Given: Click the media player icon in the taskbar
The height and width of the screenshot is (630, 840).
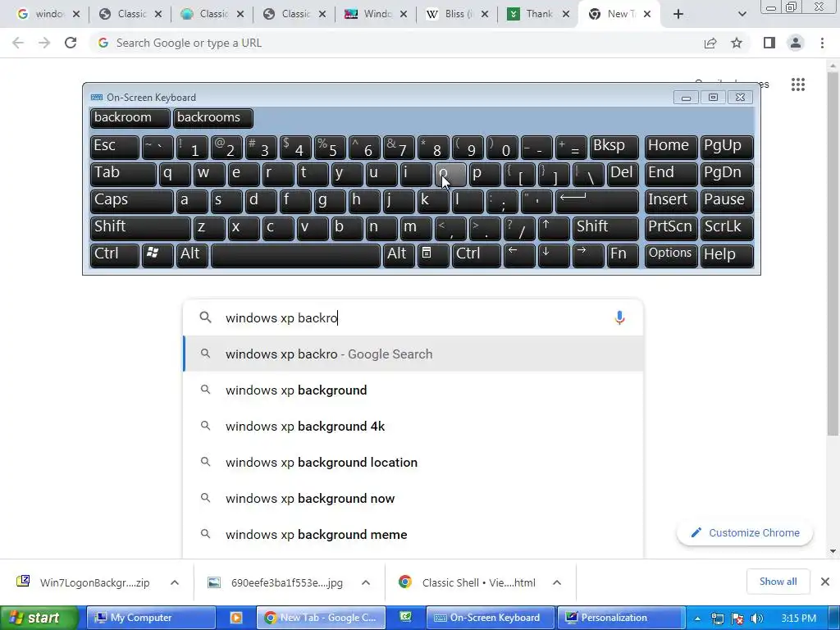Looking at the screenshot, I should click(x=235, y=618).
